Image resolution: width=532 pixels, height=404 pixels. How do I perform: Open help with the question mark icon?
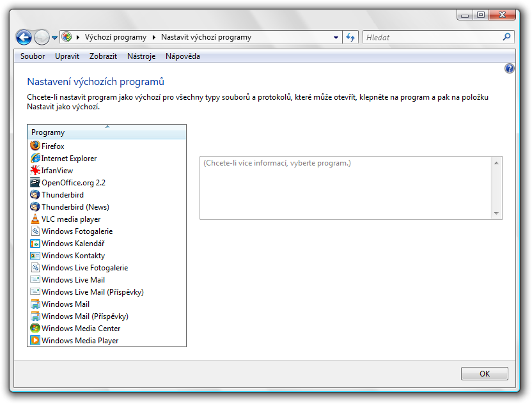509,68
